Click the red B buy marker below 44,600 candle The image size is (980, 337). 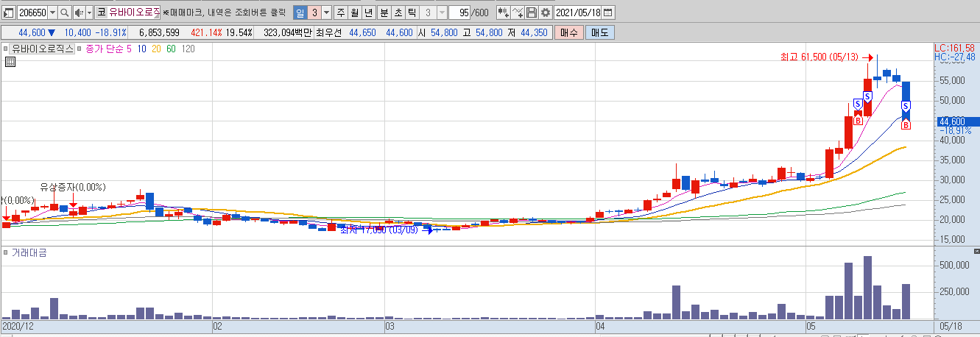coord(906,124)
